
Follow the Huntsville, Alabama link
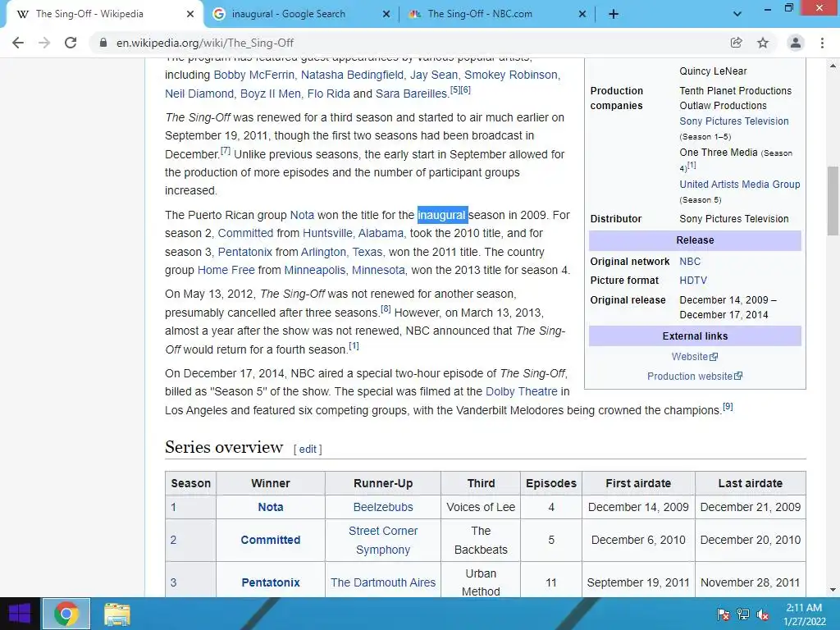pyautogui.click(x=353, y=233)
